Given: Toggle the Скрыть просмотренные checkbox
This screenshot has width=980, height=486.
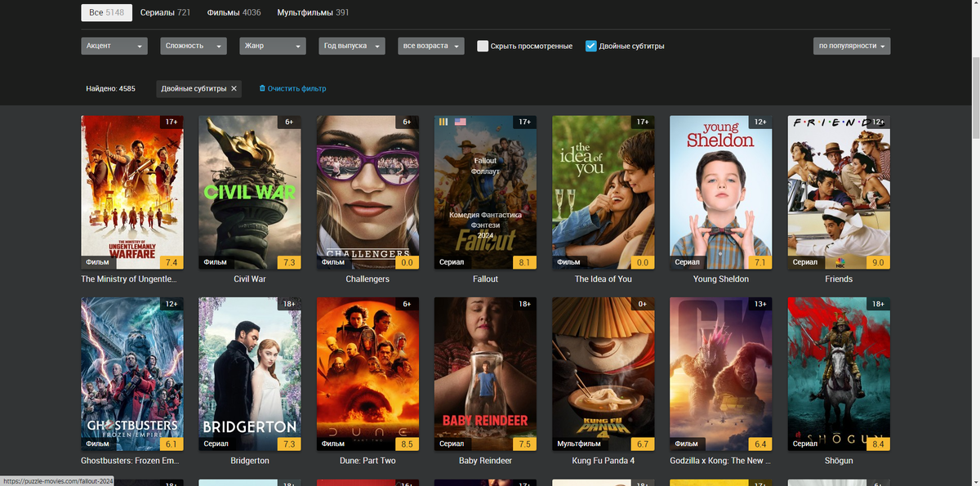Looking at the screenshot, I should coord(483,46).
